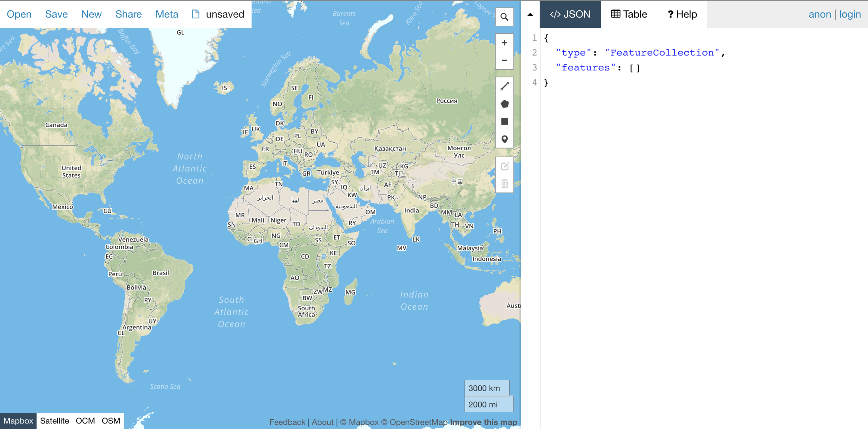
Task: Open the Meta menu
Action: 167,14
